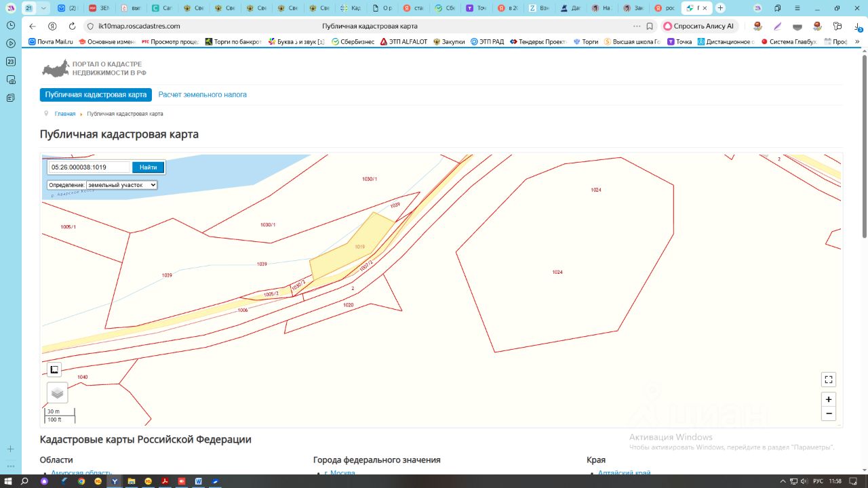Open Windows Start menu
Image resolution: width=868 pixels, height=488 pixels.
coord(8,481)
